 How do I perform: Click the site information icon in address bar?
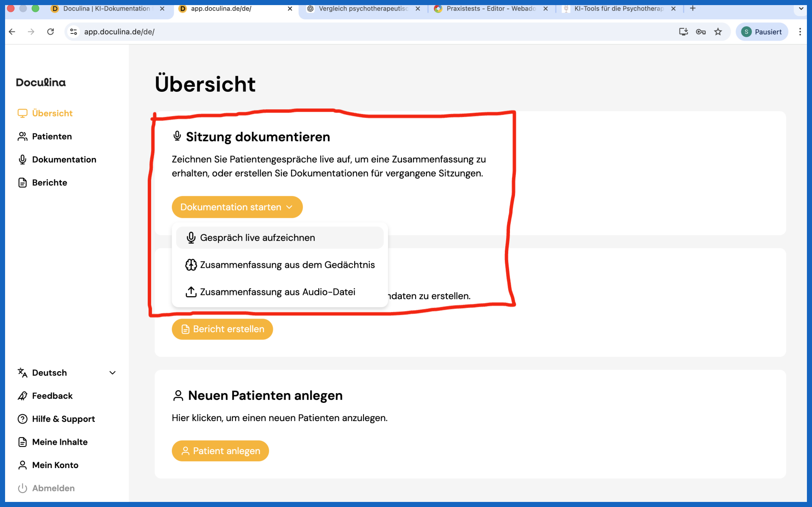74,32
